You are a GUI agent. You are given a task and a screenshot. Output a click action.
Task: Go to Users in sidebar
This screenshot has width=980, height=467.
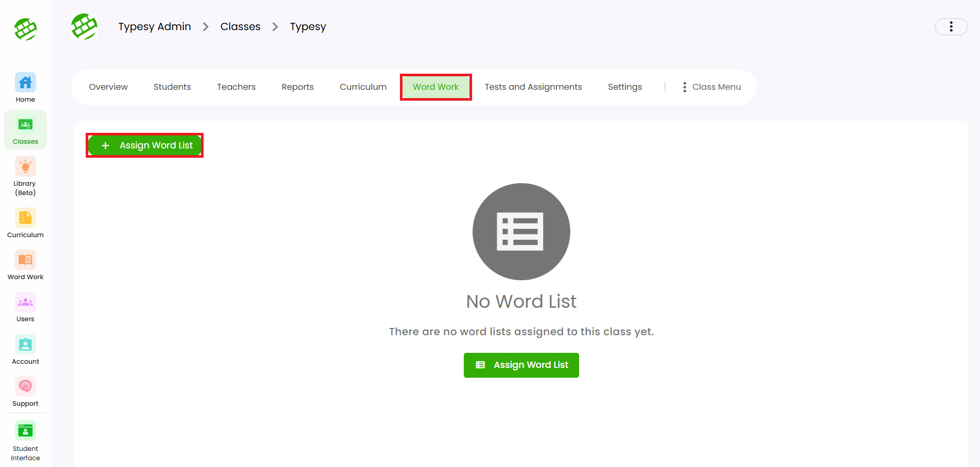click(25, 307)
